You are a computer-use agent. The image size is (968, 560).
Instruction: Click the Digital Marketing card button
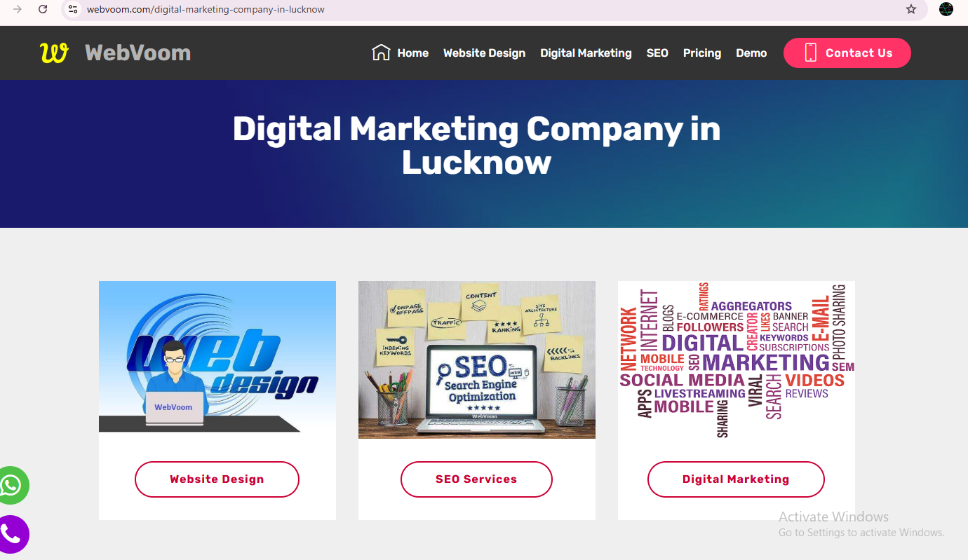point(736,479)
